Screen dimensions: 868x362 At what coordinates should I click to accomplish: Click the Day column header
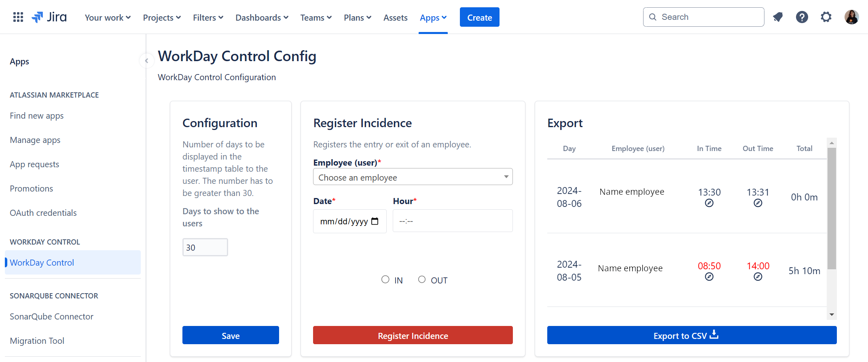point(569,149)
